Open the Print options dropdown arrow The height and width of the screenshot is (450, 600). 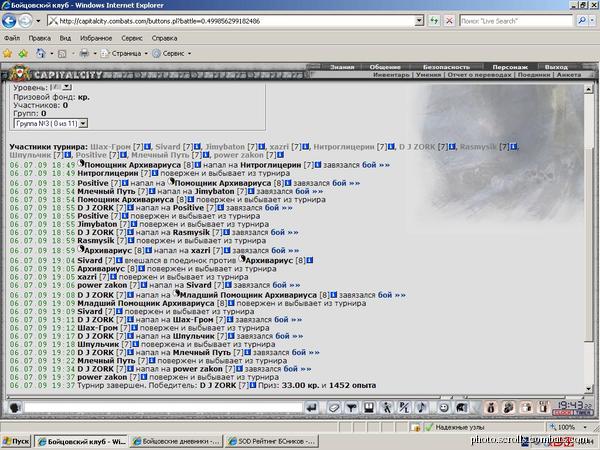95,54
